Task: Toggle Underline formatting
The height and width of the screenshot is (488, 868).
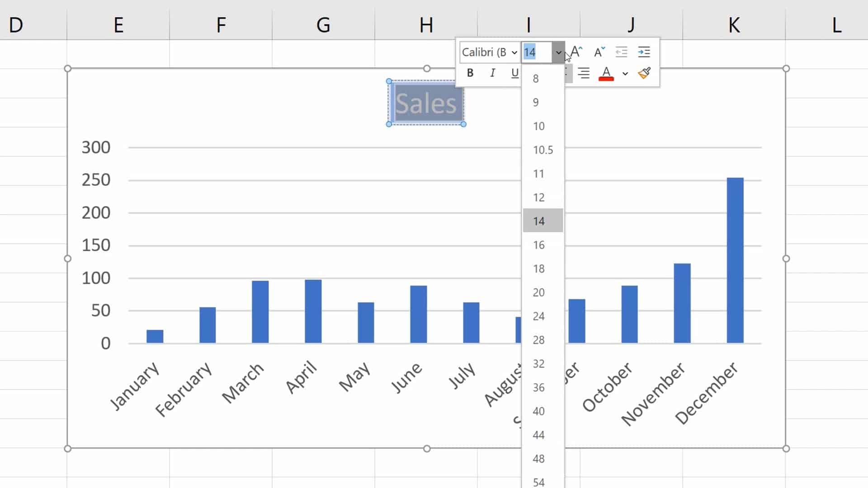Action: [x=514, y=73]
